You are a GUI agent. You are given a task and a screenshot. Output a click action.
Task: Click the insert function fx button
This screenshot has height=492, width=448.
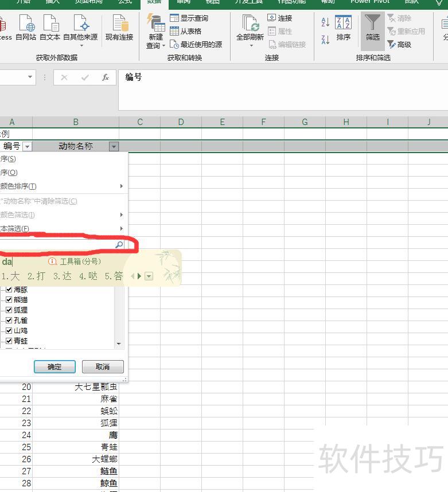click(106, 77)
